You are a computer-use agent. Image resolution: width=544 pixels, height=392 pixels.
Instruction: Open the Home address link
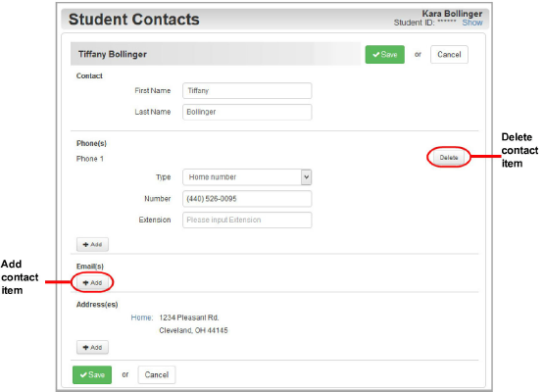(141, 318)
